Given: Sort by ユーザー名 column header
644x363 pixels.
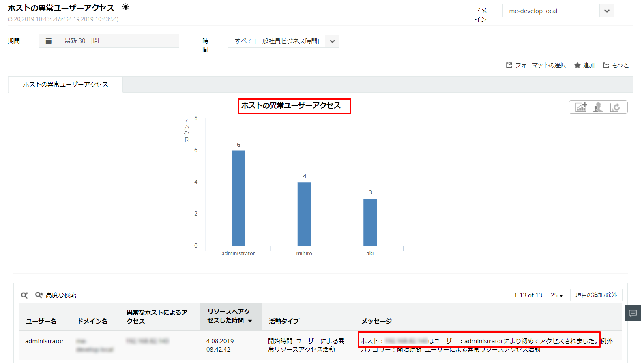Looking at the screenshot, I should coord(41,321).
